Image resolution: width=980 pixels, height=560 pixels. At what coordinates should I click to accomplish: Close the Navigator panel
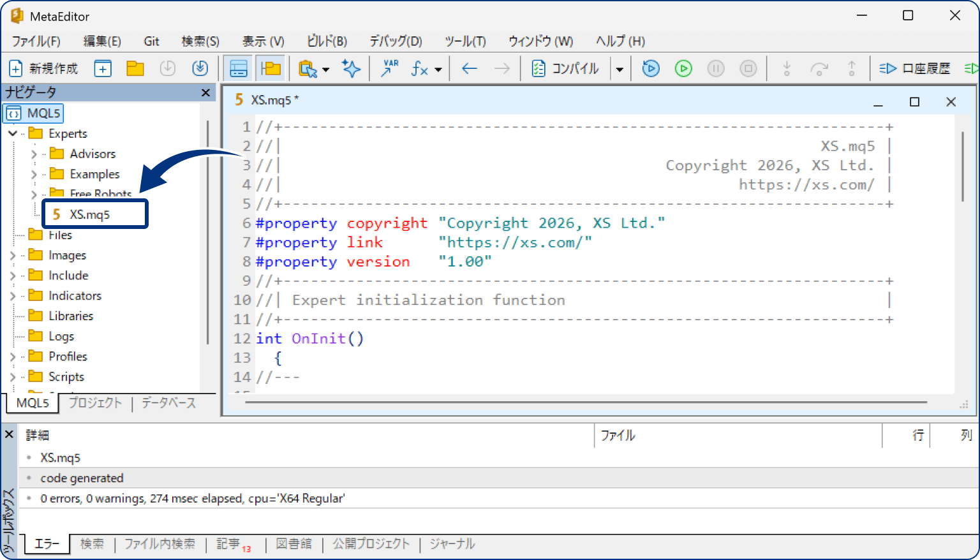click(x=205, y=92)
